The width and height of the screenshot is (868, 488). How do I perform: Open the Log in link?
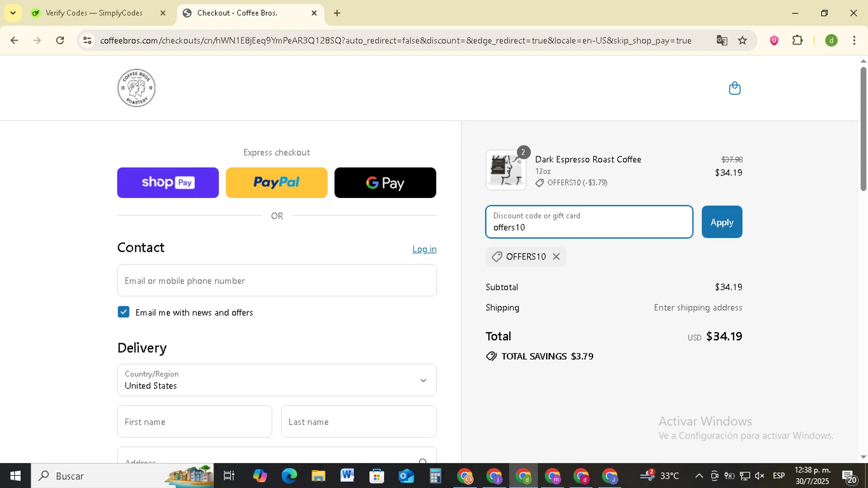pyautogui.click(x=424, y=249)
